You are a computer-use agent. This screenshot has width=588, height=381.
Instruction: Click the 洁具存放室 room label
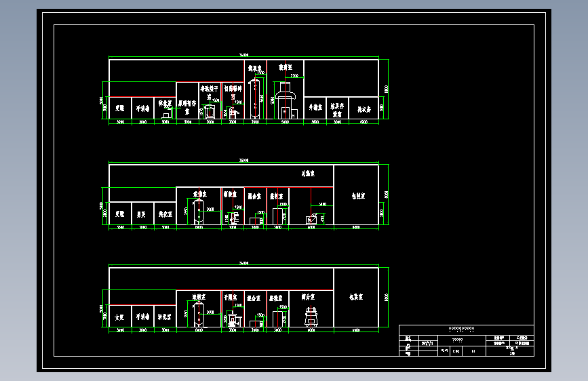[x=337, y=110]
